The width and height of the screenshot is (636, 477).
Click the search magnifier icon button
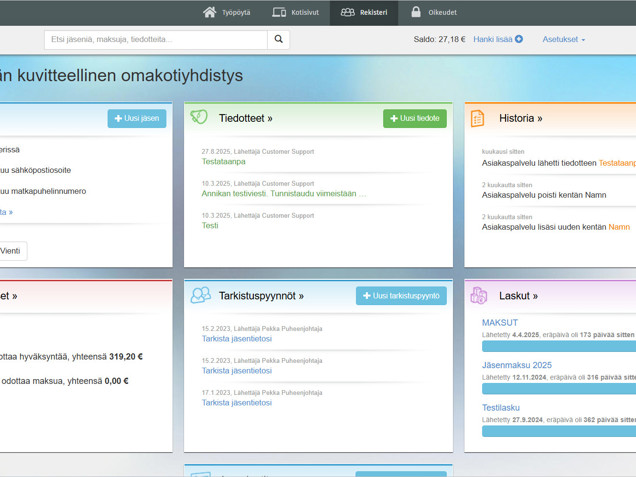click(279, 40)
